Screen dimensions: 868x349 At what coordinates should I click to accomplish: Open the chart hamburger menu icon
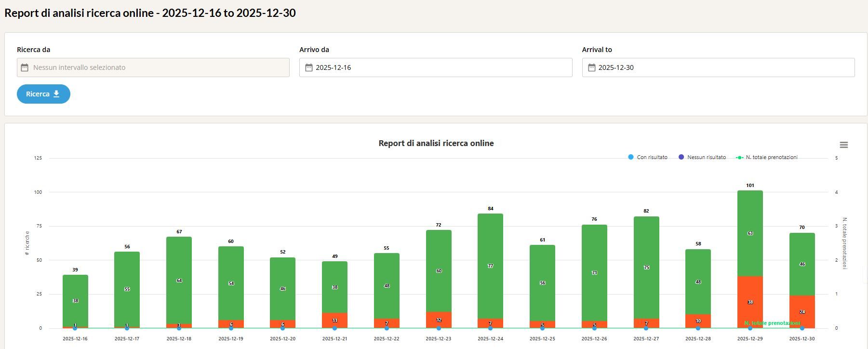coord(843,145)
